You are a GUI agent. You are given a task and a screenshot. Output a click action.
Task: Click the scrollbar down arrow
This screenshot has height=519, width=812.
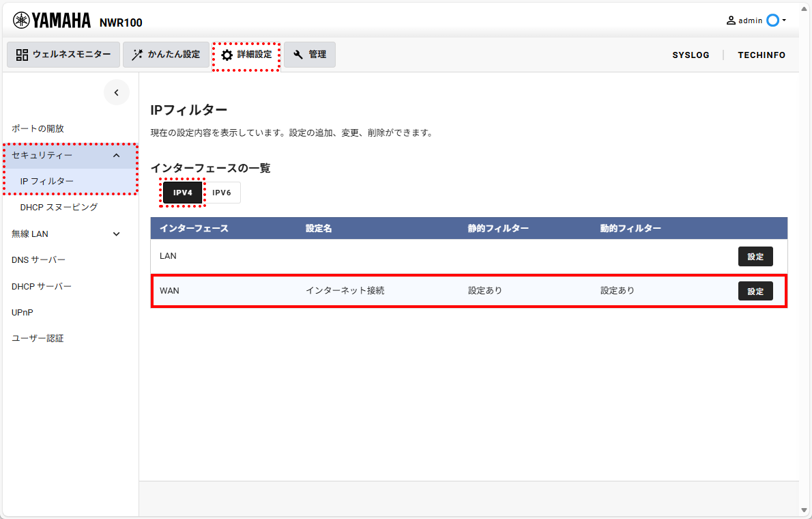804,511
